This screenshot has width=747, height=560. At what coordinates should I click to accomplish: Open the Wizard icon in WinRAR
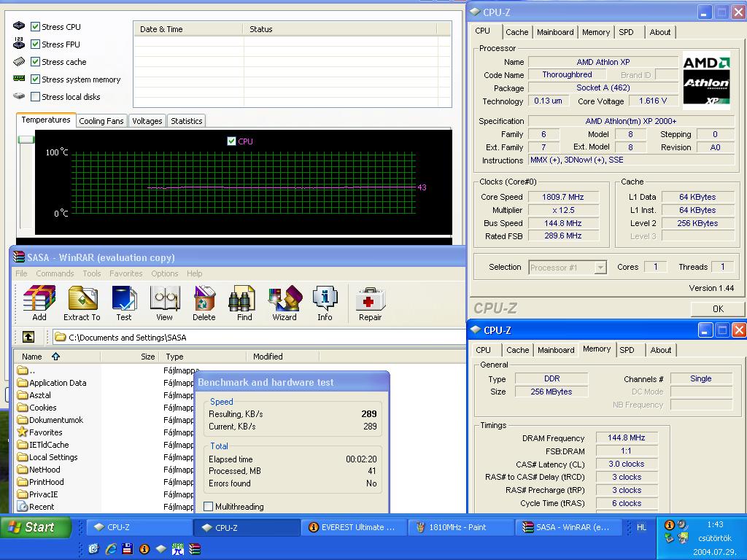pyautogui.click(x=285, y=303)
